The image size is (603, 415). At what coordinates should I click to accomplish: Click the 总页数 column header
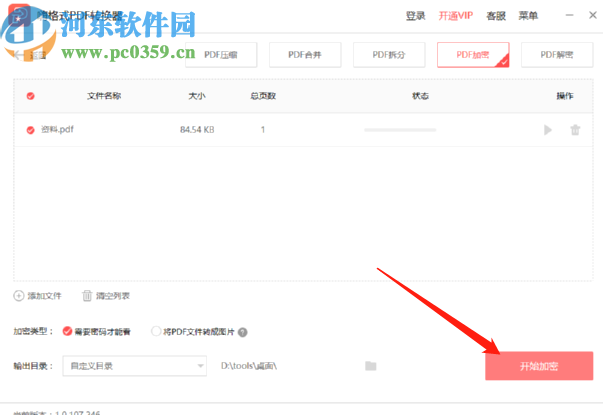coord(263,96)
